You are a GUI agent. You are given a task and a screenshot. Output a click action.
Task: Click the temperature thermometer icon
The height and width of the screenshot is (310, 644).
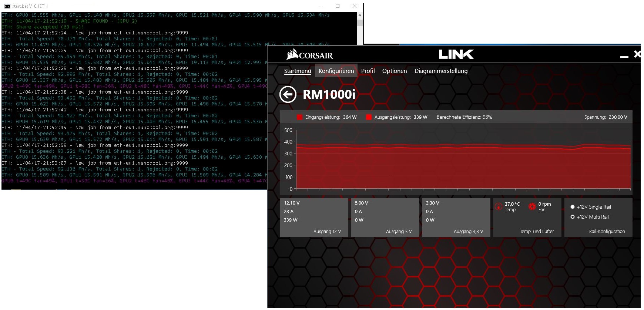pyautogui.click(x=499, y=206)
